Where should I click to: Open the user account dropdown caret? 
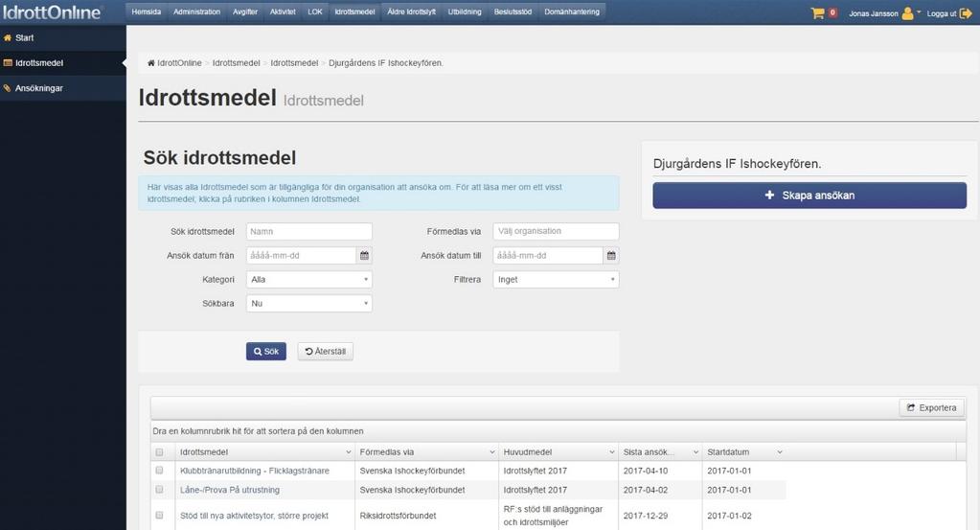tap(919, 12)
